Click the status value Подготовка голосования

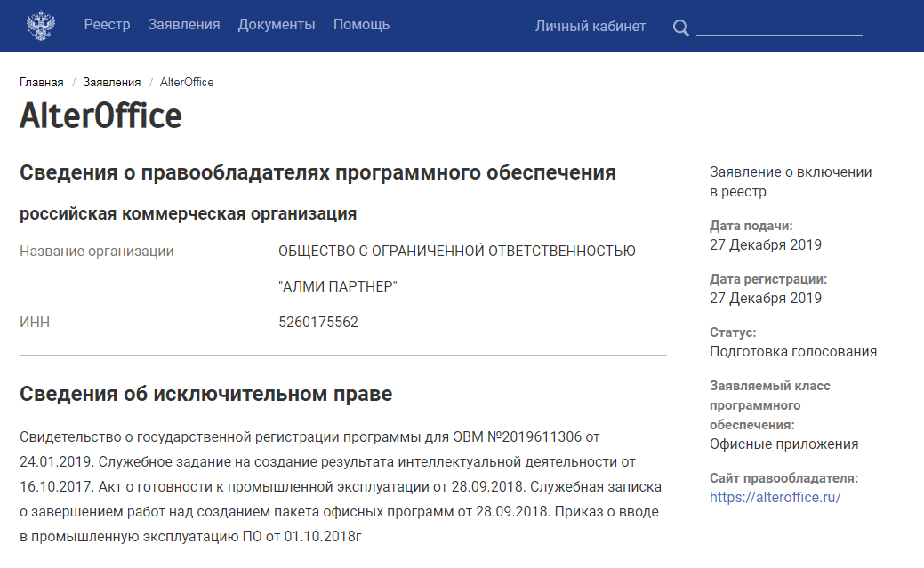tap(793, 352)
